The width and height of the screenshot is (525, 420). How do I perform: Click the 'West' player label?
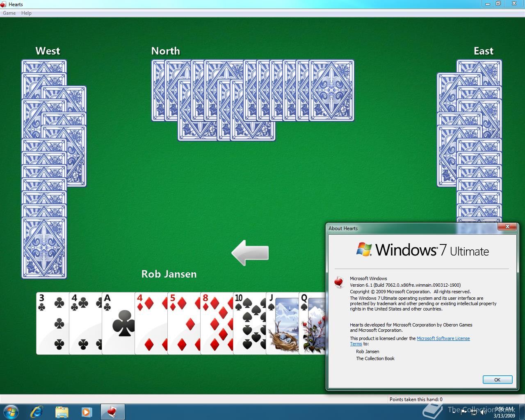pyautogui.click(x=48, y=51)
